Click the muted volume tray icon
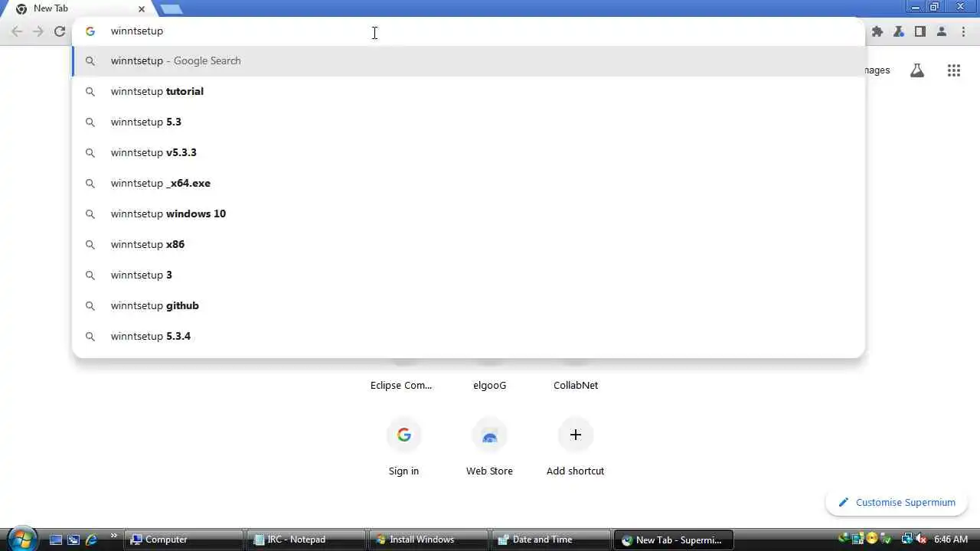This screenshot has width=980, height=551. (x=922, y=539)
